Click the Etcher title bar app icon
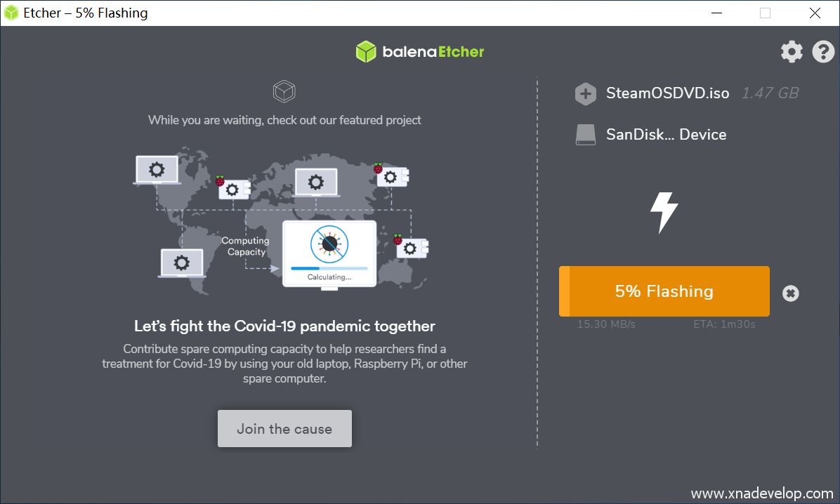Image resolution: width=840 pixels, height=504 pixels. coord(11,13)
